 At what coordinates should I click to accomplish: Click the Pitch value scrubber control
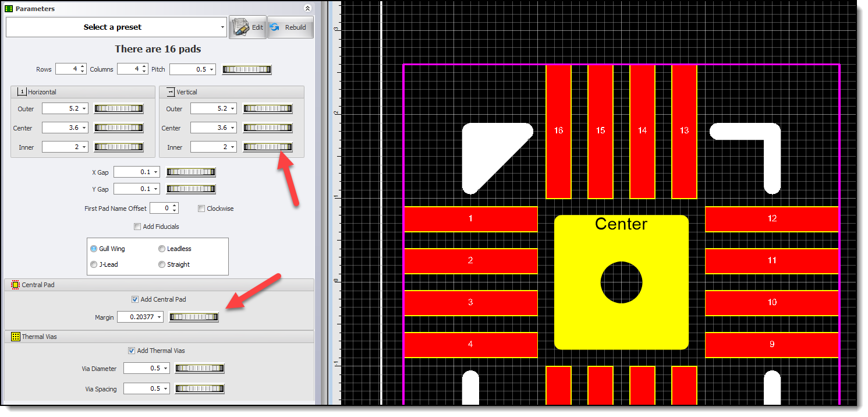click(x=246, y=69)
